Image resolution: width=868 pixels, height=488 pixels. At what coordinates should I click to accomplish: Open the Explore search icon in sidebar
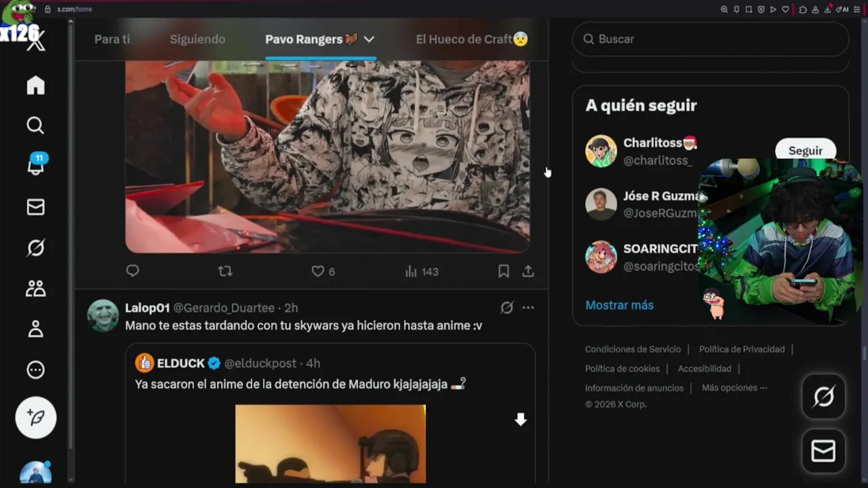point(35,125)
